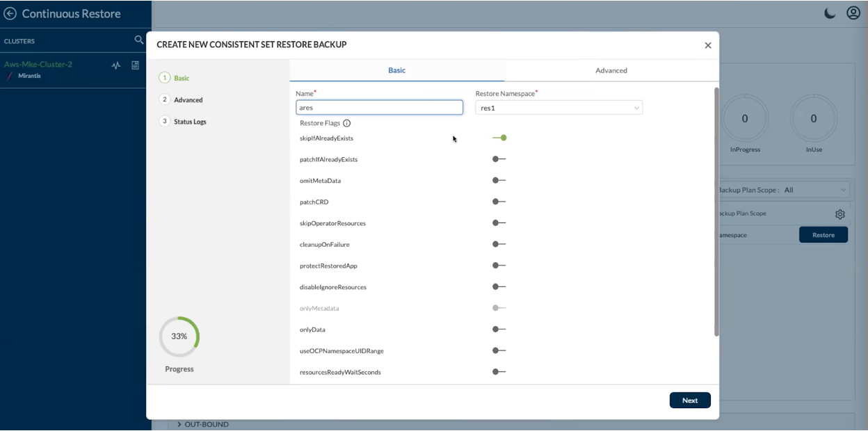The width and height of the screenshot is (868, 431).
Task: Click the Restore Flags info icon
Action: click(x=347, y=123)
